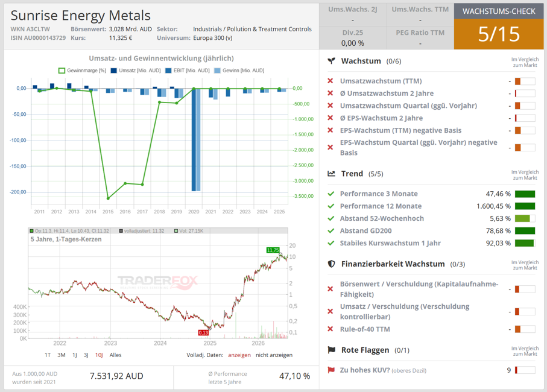The image size is (547, 392).
Task: Click Abstand GD200 value 78,68 %
Action: tap(498, 231)
